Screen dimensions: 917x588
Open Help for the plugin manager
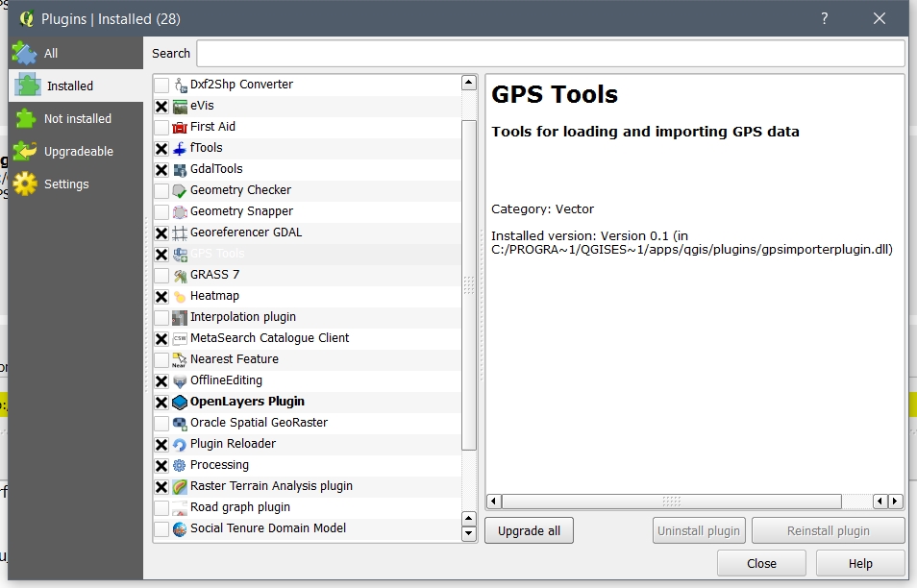click(x=860, y=563)
